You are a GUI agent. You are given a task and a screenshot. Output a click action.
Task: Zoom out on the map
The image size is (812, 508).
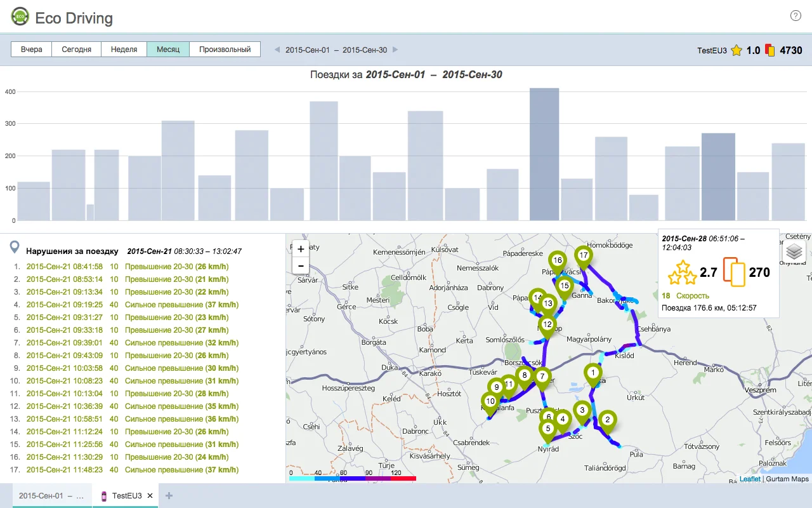(x=301, y=265)
